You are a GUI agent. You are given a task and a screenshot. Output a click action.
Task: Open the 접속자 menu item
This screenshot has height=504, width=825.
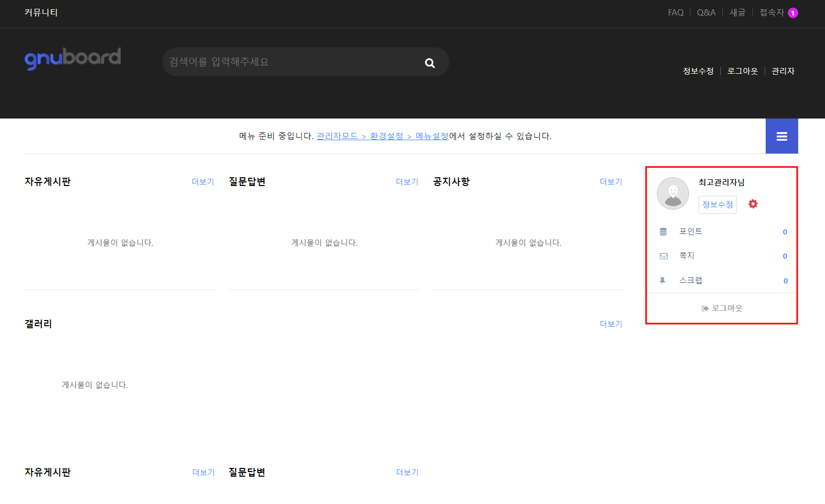[771, 12]
